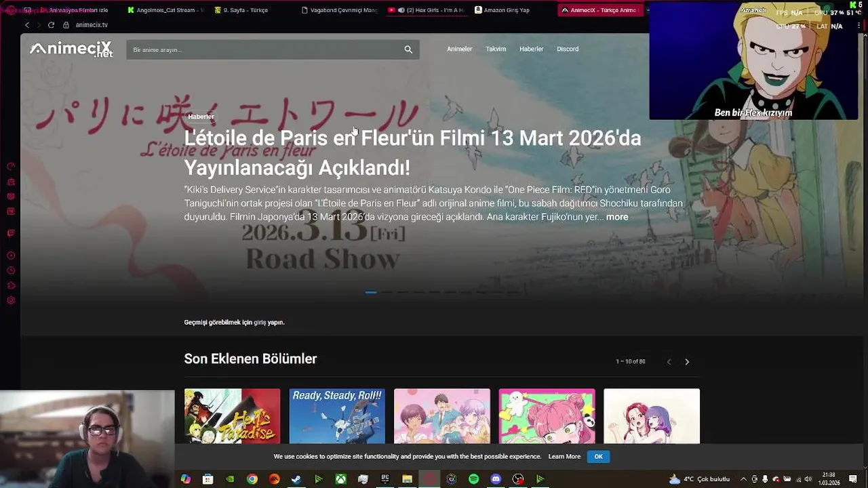
Task: Open the Animeler menu item
Action: pyautogui.click(x=459, y=49)
